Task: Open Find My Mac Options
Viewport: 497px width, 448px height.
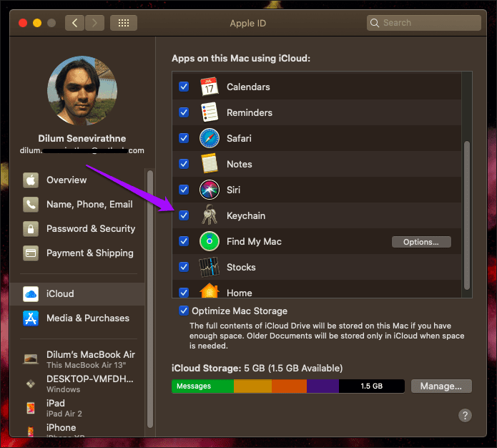Action: [x=421, y=242]
